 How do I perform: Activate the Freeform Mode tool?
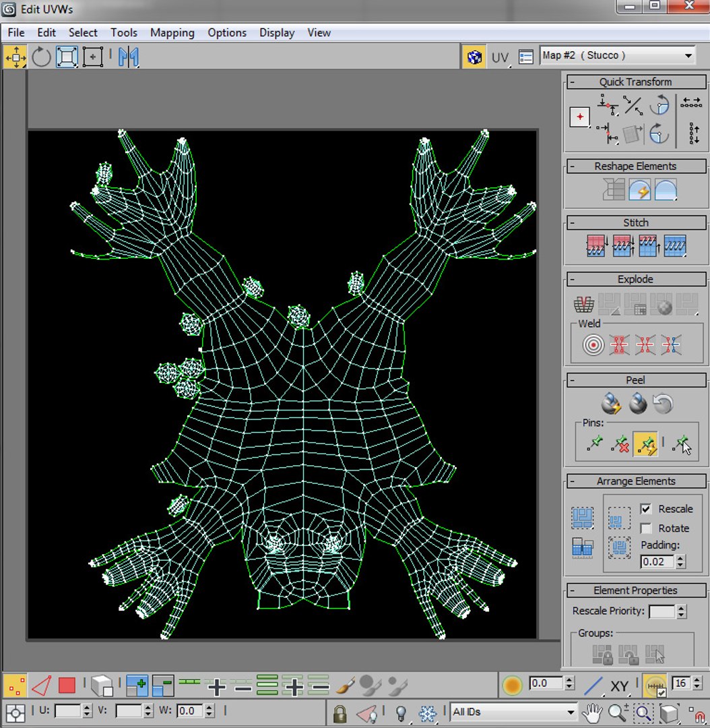[93, 57]
